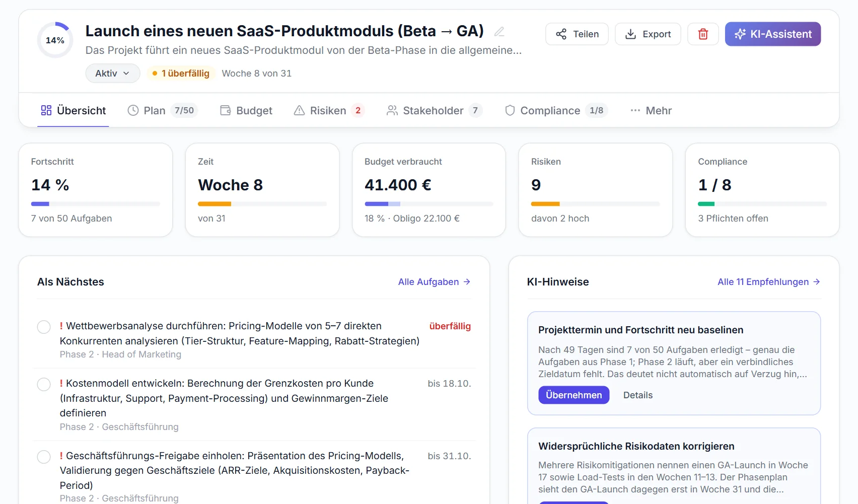
Task: Click the download icon in the Export button
Action: (x=630, y=34)
